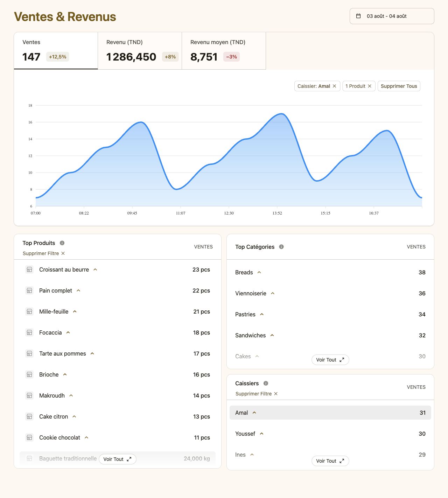The width and height of the screenshot is (448, 498).
Task: Expand the Pastries category chevron
Action: [x=262, y=314]
